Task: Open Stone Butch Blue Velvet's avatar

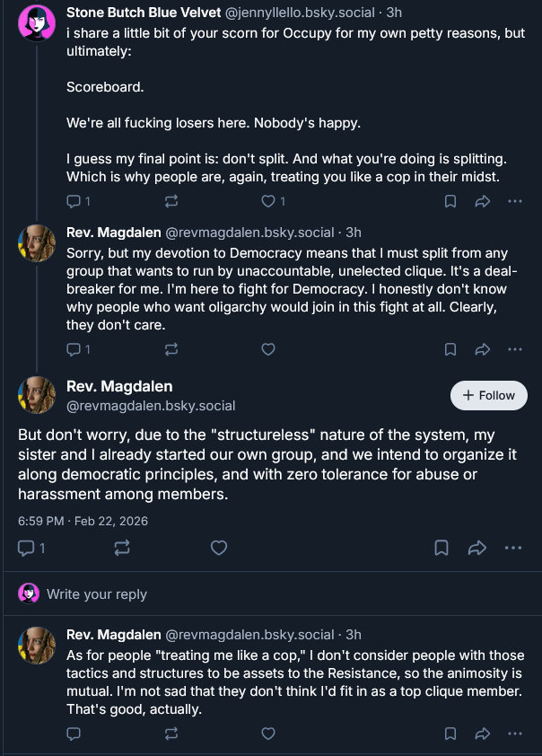Action: pos(37,21)
